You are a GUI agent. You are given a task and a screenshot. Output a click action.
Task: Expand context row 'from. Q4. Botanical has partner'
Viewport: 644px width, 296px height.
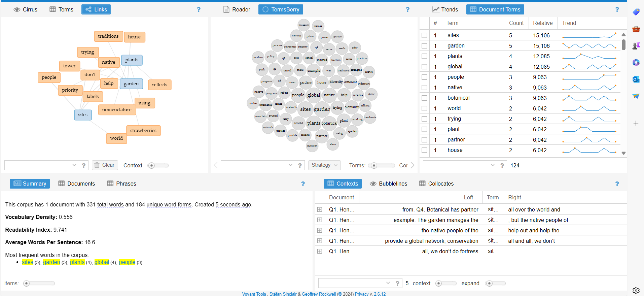pos(320,209)
